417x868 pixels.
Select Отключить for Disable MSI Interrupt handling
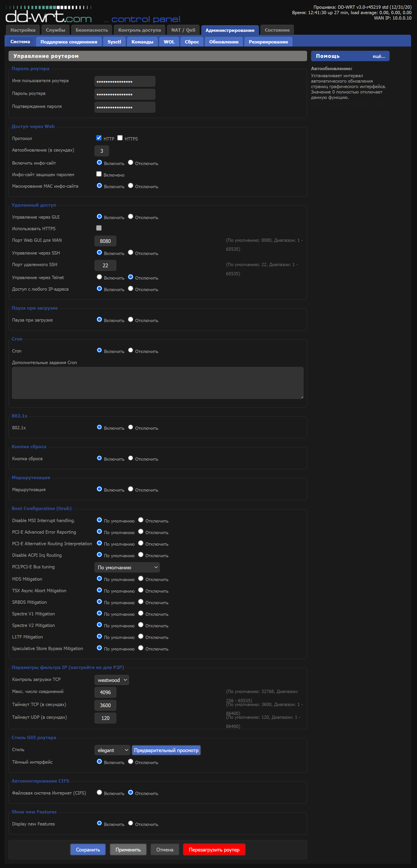pos(141,520)
